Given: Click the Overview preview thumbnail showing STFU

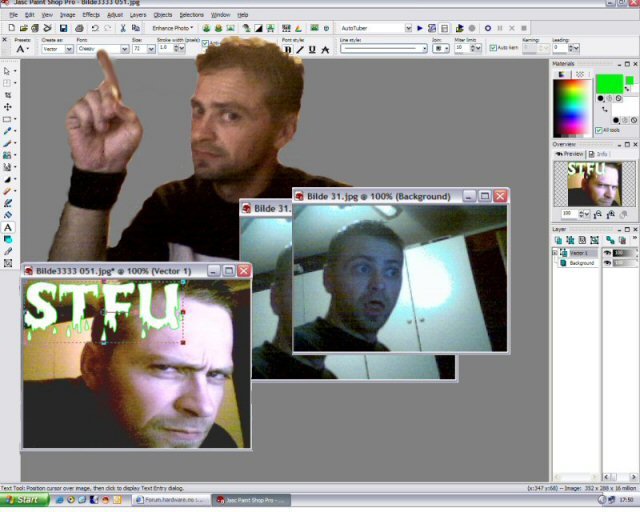Looking at the screenshot, I should [x=595, y=184].
